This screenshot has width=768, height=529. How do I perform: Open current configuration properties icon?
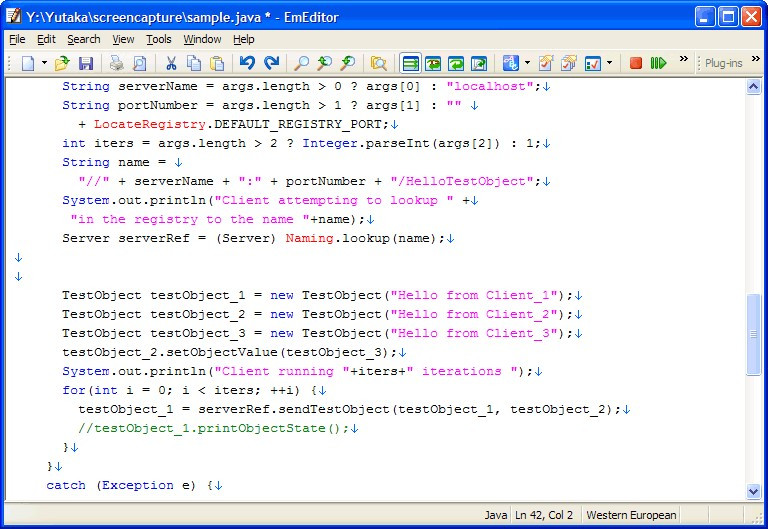546,63
